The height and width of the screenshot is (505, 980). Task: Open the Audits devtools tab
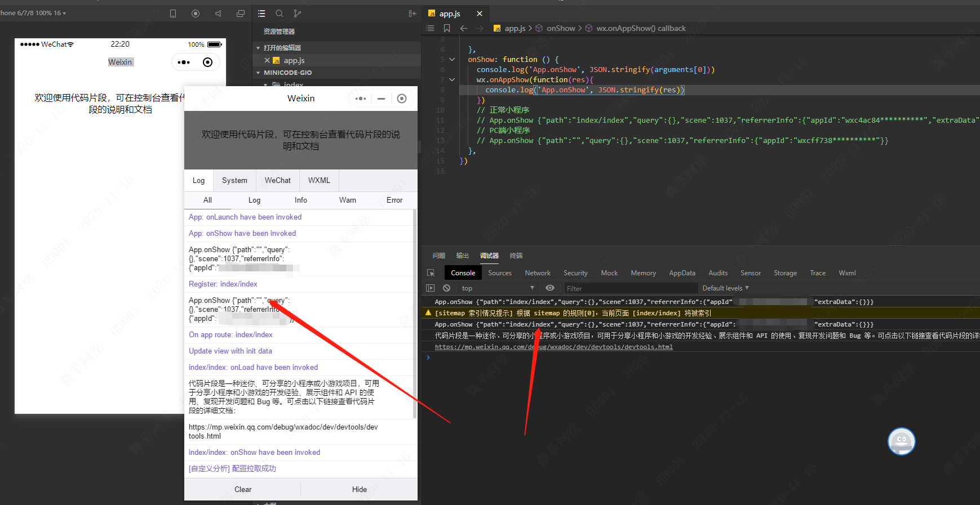pos(718,273)
